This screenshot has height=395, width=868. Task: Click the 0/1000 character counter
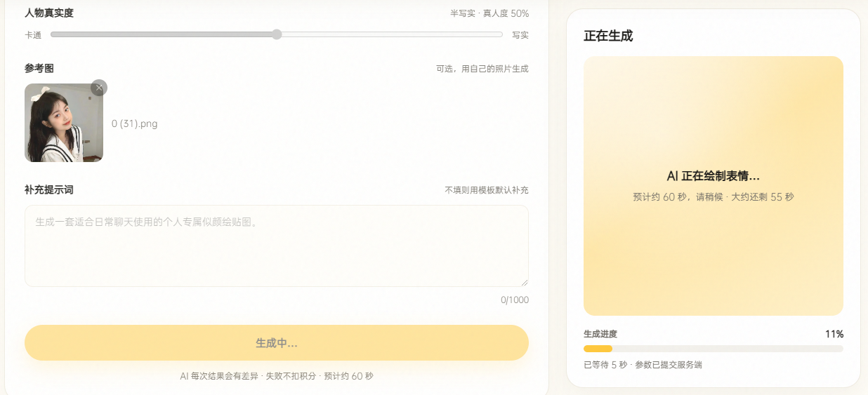tap(515, 300)
